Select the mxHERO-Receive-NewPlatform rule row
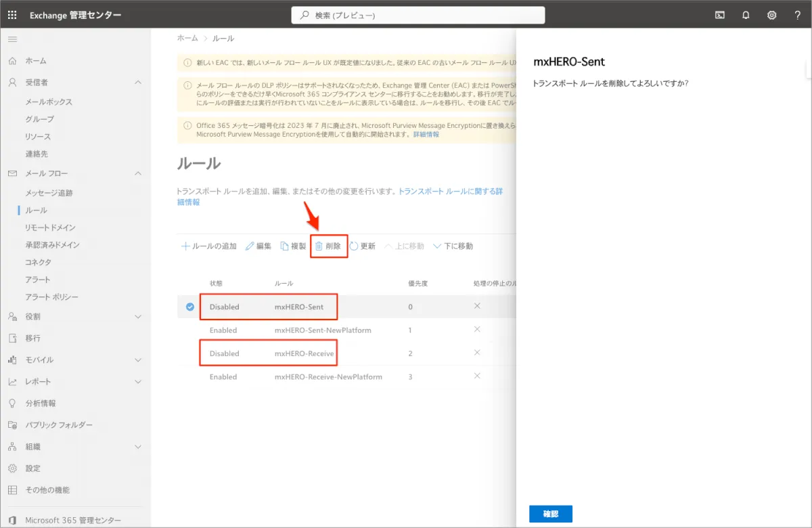Viewport: 812px width, 528px height. pyautogui.click(x=328, y=376)
